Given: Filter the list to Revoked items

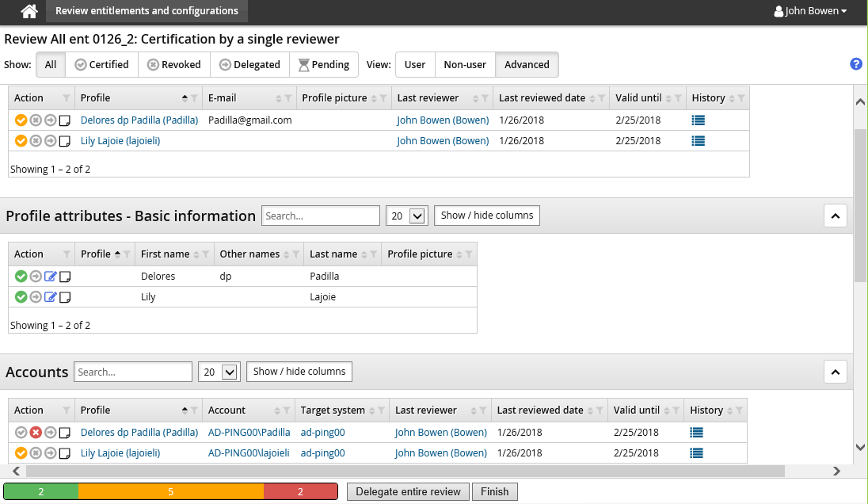Looking at the screenshot, I should [x=174, y=65].
